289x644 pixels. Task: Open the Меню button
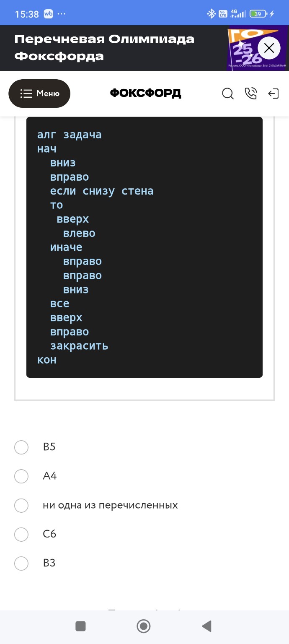[x=39, y=93]
